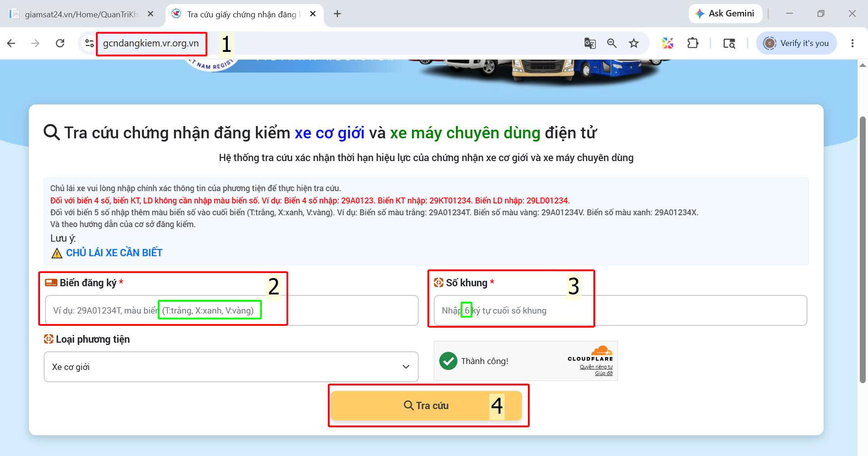Viewport: 868px width, 456px height.
Task: Click the green text "xe máy chuyên dùng"
Action: click(465, 133)
